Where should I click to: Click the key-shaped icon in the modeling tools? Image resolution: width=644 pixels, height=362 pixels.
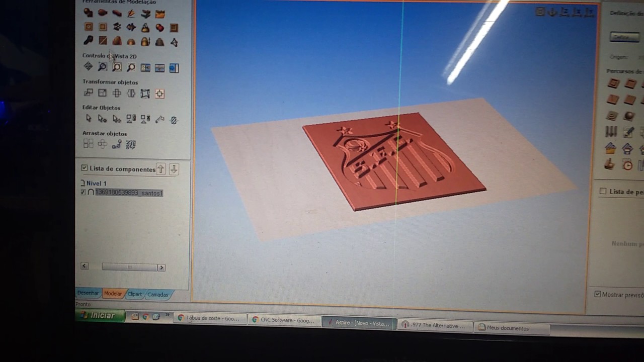pos(88,40)
